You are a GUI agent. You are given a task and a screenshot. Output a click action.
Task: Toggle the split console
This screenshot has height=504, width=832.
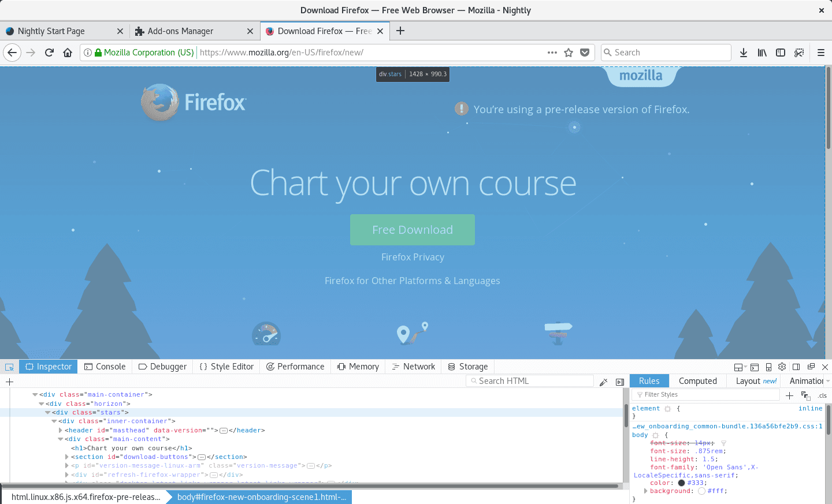pyautogui.click(x=755, y=367)
